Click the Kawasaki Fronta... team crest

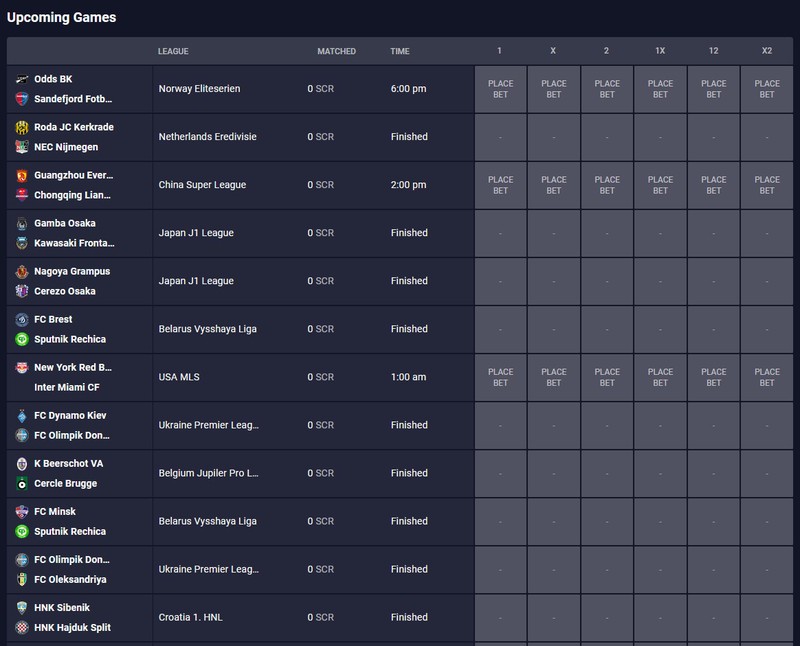[22, 243]
